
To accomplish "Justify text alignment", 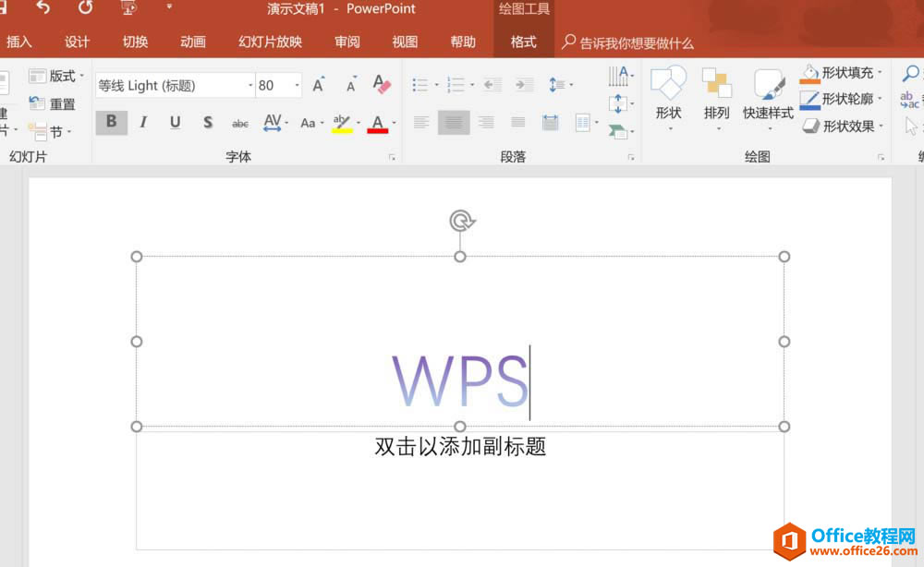I will coord(518,123).
